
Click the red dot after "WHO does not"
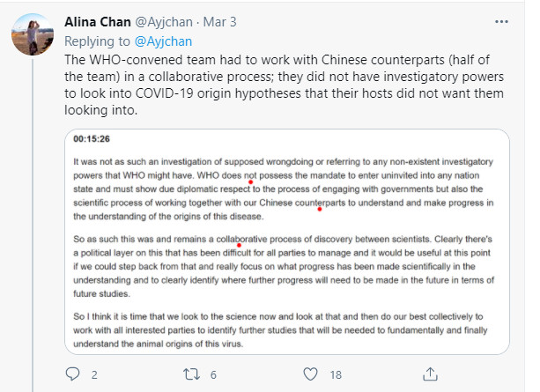(251, 183)
